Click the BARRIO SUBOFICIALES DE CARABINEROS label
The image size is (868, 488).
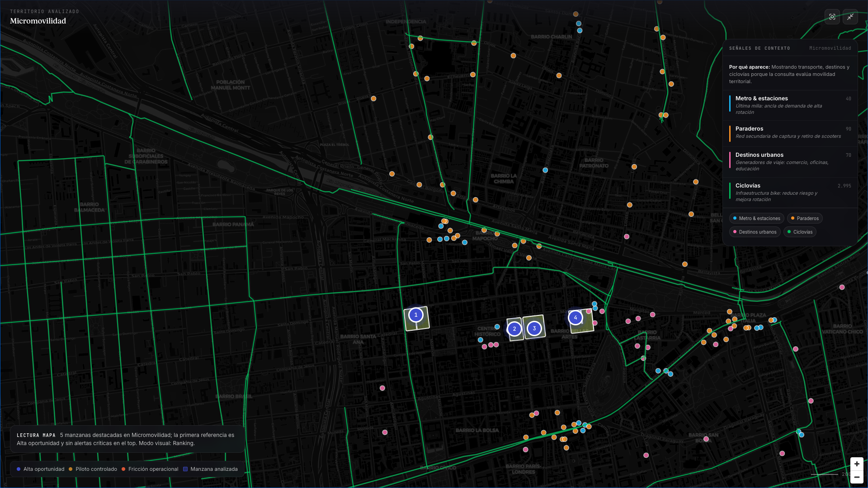tap(146, 156)
